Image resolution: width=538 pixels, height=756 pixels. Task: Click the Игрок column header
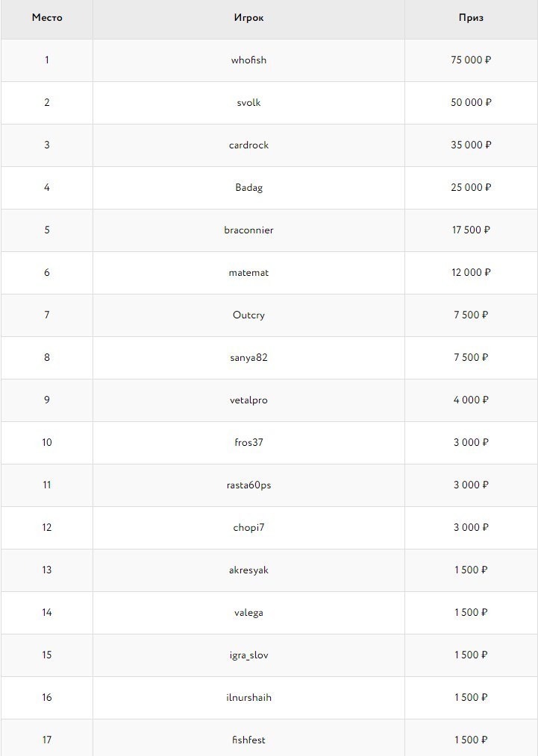click(x=248, y=18)
